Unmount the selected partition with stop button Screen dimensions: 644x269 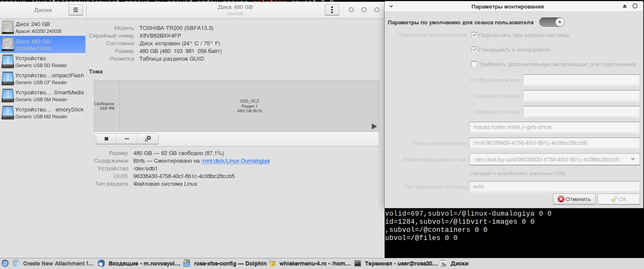tap(106, 139)
